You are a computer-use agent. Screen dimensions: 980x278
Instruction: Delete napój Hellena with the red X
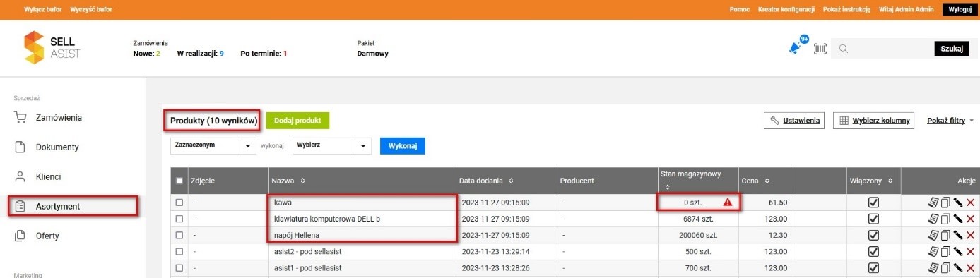(970, 235)
